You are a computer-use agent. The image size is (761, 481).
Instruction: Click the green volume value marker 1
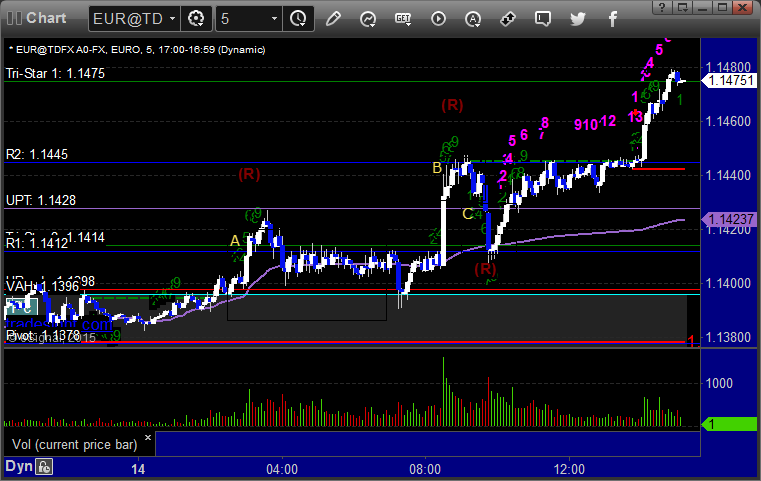coord(730,425)
